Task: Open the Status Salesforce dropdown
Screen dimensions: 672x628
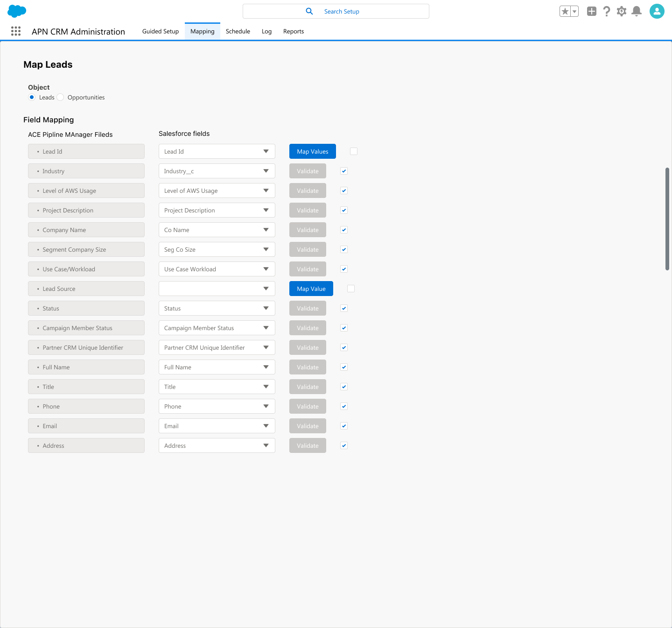Action: tap(217, 308)
